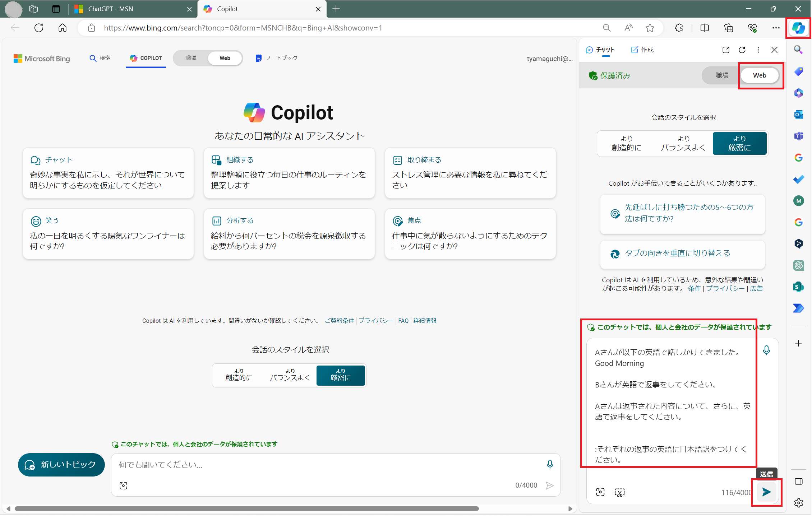Image resolution: width=812 pixels, height=516 pixels.
Task: Select Web toggle in main Copilot header
Action: 225,58
